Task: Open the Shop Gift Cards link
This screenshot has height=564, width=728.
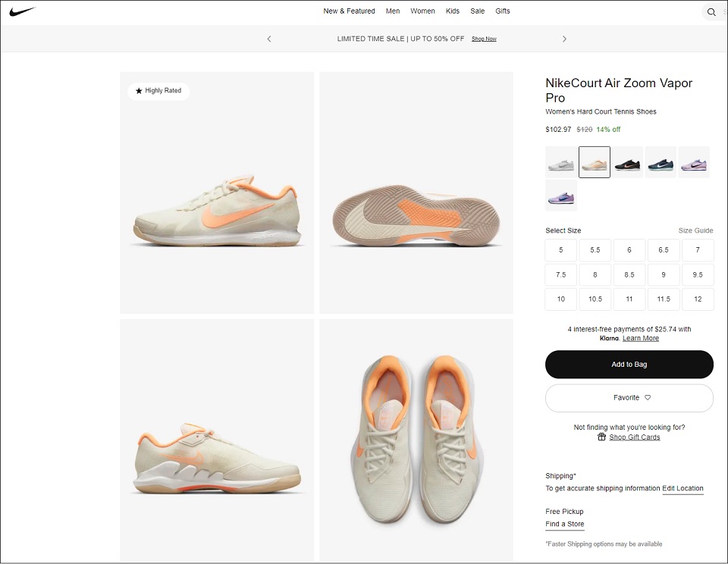Action: pos(634,437)
